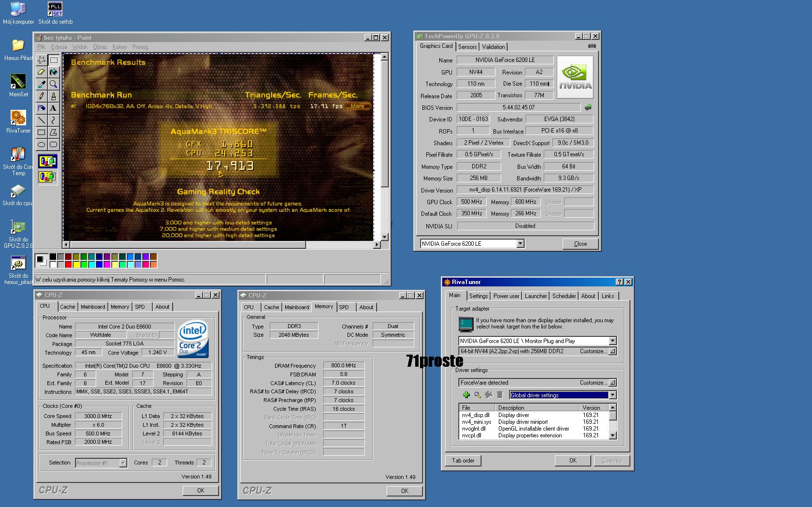Click OK in the RivaTuner window
Screen dimensions: 812x508
[573, 461]
